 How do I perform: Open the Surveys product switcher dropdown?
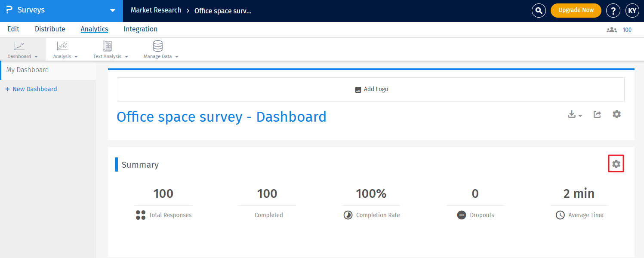tap(112, 10)
